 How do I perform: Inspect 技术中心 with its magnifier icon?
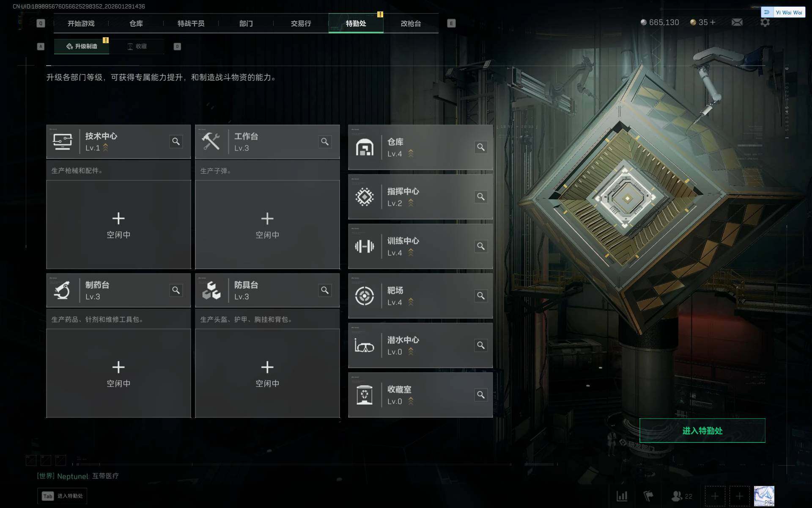click(176, 141)
